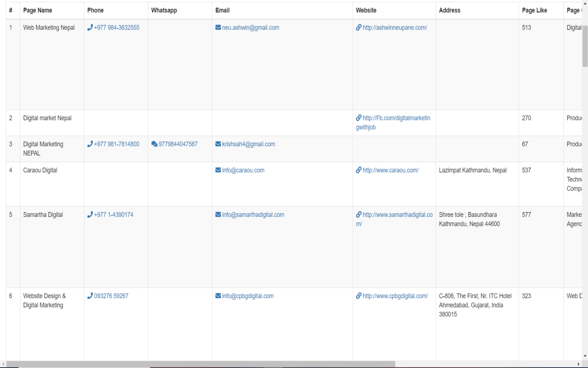Screen dimensions: 588x368
Task: Click the link icon beside samarthadigital.com URL
Action: [x=359, y=214]
